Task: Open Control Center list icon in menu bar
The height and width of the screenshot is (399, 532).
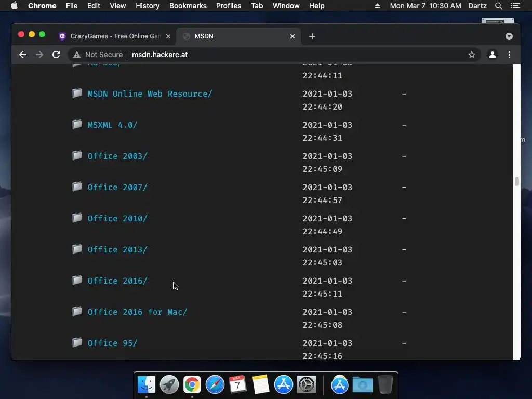Action: point(515,6)
